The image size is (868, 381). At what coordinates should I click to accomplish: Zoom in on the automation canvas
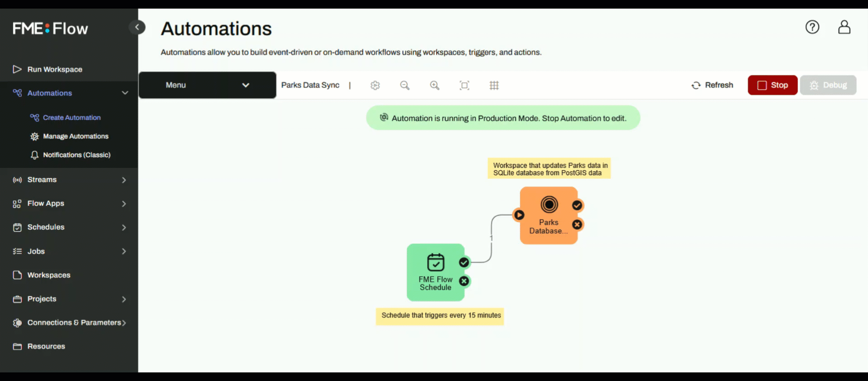coord(434,85)
